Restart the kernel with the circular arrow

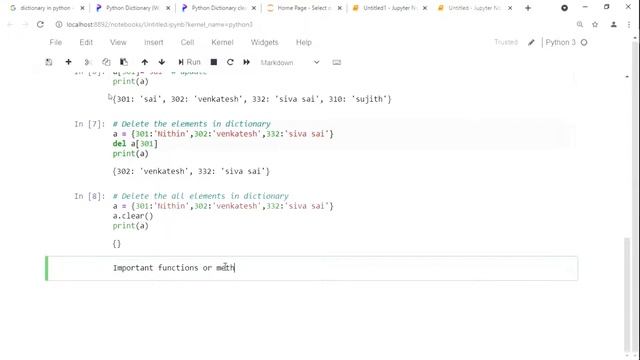tap(230, 62)
